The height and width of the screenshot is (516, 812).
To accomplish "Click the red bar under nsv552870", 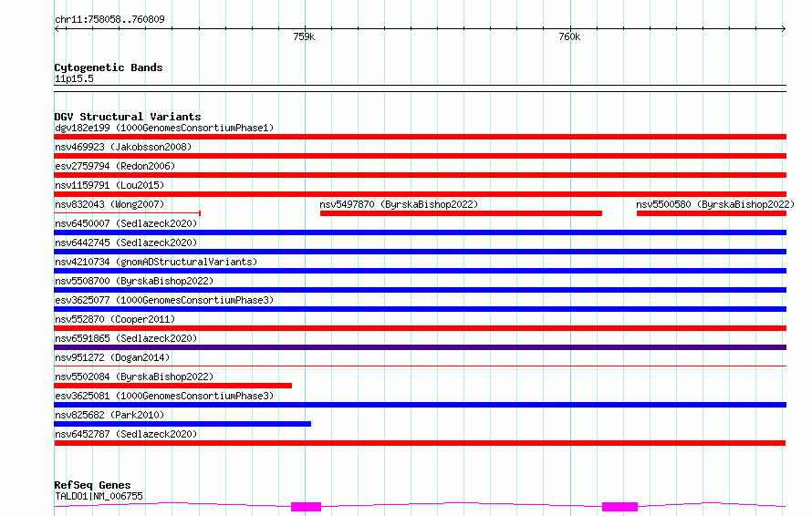I will click(420, 328).
